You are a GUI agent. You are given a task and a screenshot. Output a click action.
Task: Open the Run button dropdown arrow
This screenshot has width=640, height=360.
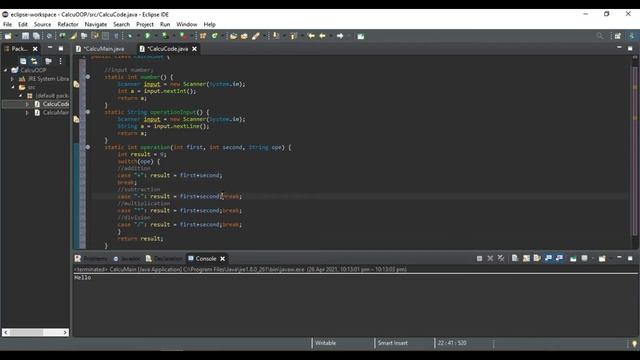coord(156,36)
